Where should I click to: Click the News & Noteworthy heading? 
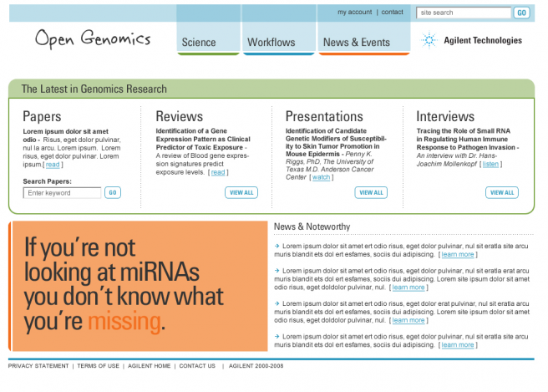pyautogui.click(x=312, y=227)
